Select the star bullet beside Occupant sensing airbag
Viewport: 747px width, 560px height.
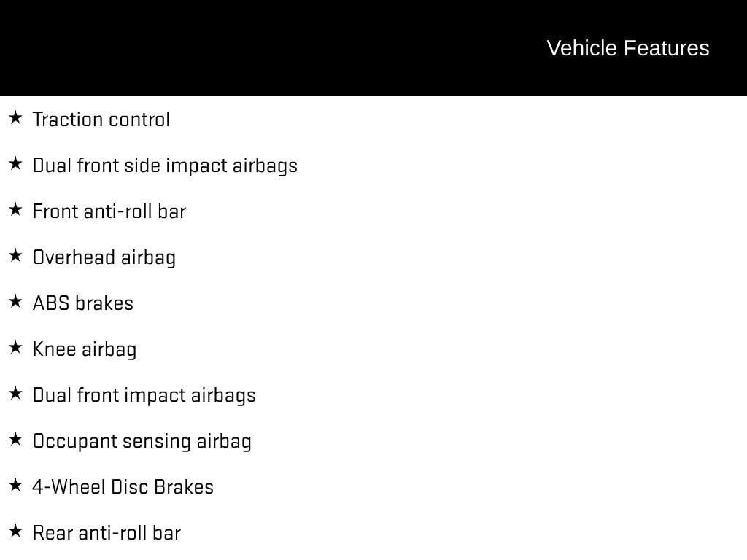coord(15,439)
